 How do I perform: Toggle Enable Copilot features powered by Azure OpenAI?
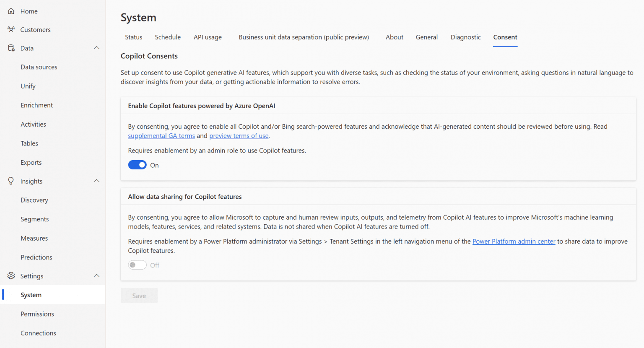[x=137, y=164]
